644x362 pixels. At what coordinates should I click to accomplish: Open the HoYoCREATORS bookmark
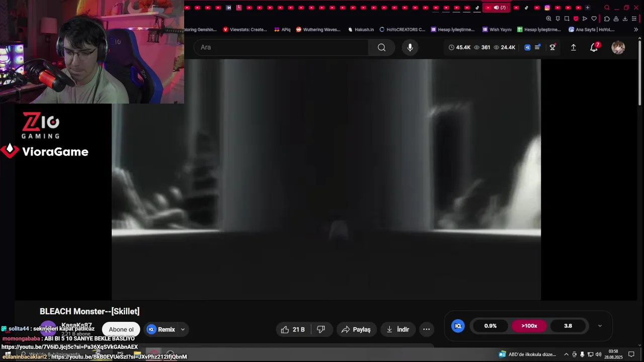403,30
